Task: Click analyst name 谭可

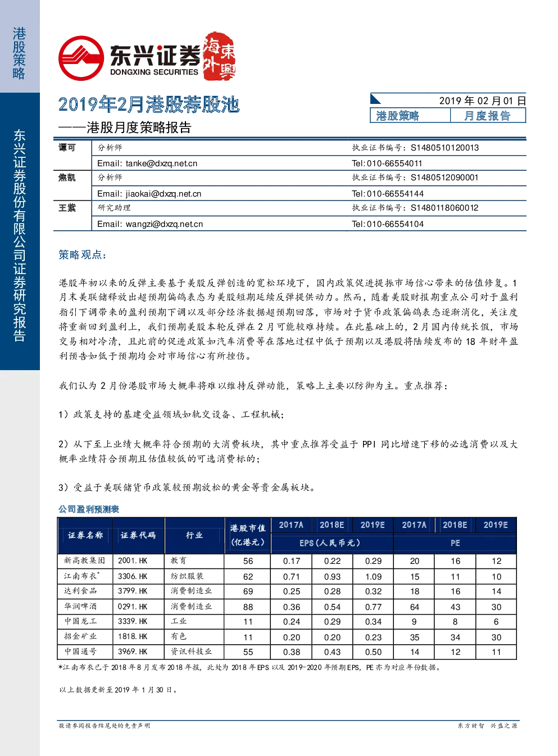Action: click(x=67, y=148)
